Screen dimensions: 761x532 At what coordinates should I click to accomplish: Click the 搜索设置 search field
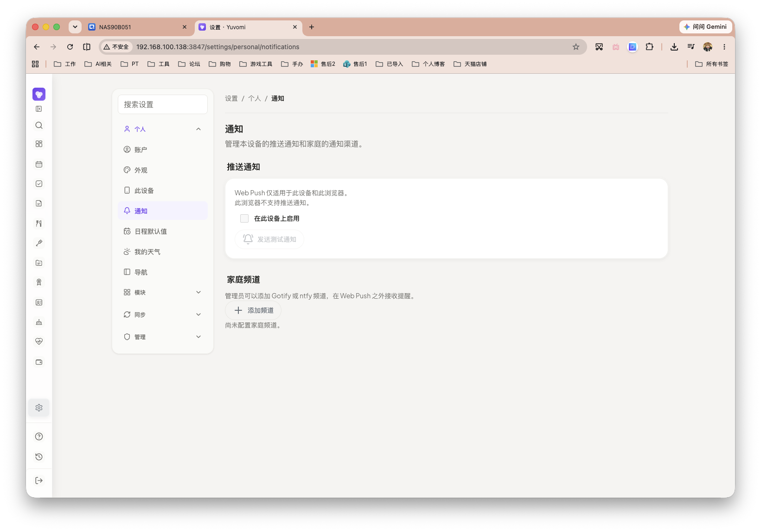click(163, 104)
